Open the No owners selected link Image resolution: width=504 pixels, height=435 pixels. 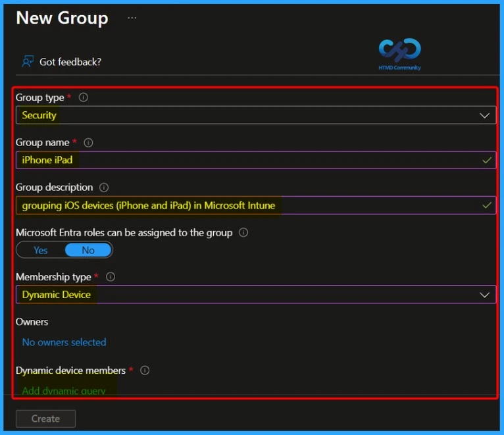pos(64,342)
